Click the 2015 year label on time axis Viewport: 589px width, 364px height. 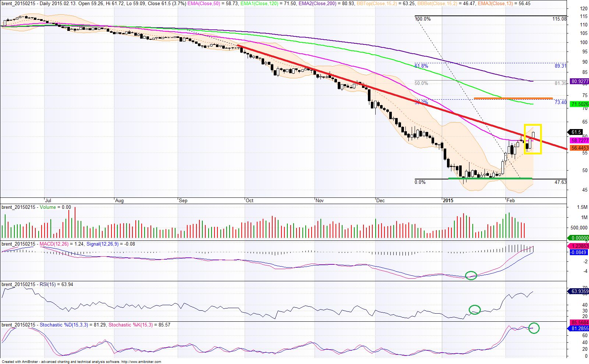[448, 201]
